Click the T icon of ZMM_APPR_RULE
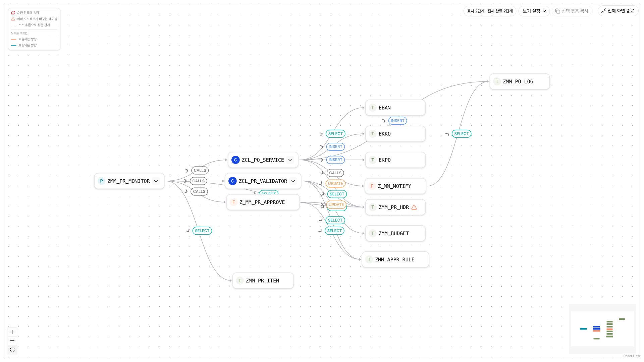This screenshot has height=362, width=644. point(369,259)
